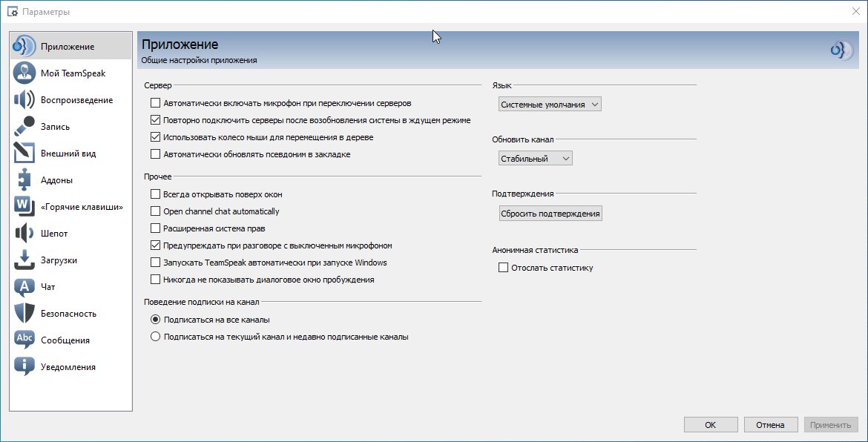Click the Чат letter A icon
Image resolution: width=868 pixels, height=442 pixels.
(x=24, y=286)
